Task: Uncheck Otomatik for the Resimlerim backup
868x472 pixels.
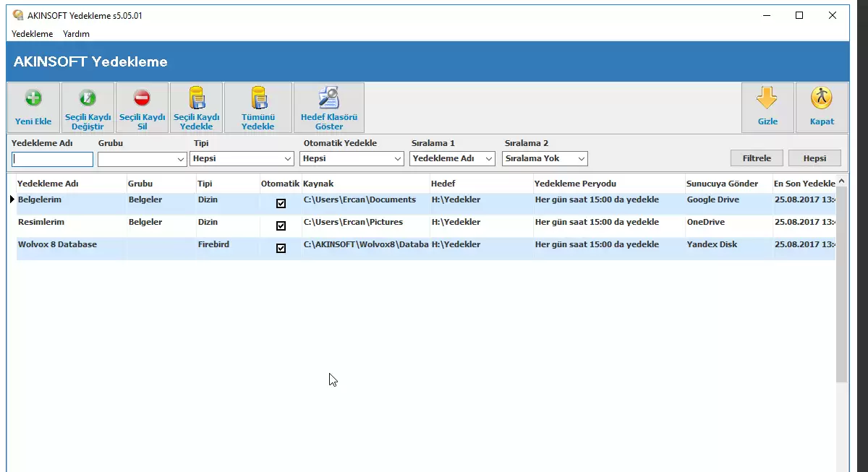Action: pos(281,226)
